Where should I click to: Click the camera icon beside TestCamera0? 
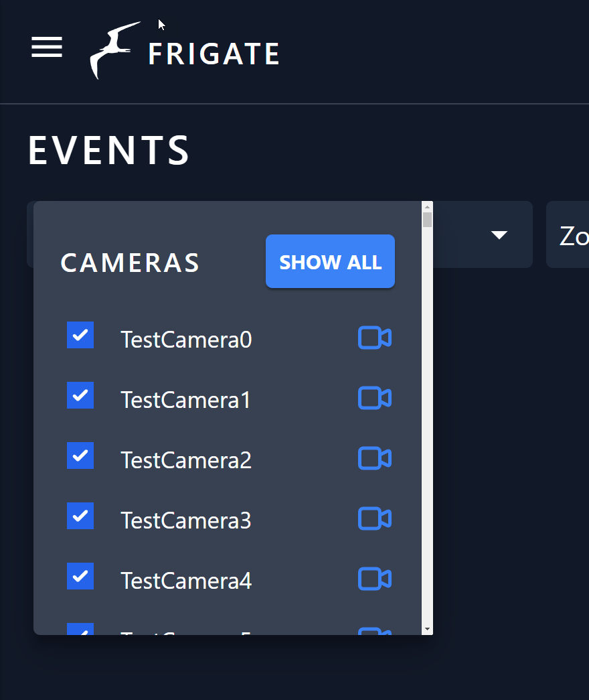pos(375,338)
